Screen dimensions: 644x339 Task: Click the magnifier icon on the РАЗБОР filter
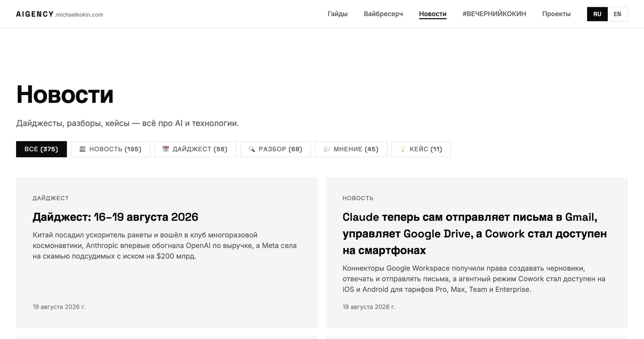[252, 149]
